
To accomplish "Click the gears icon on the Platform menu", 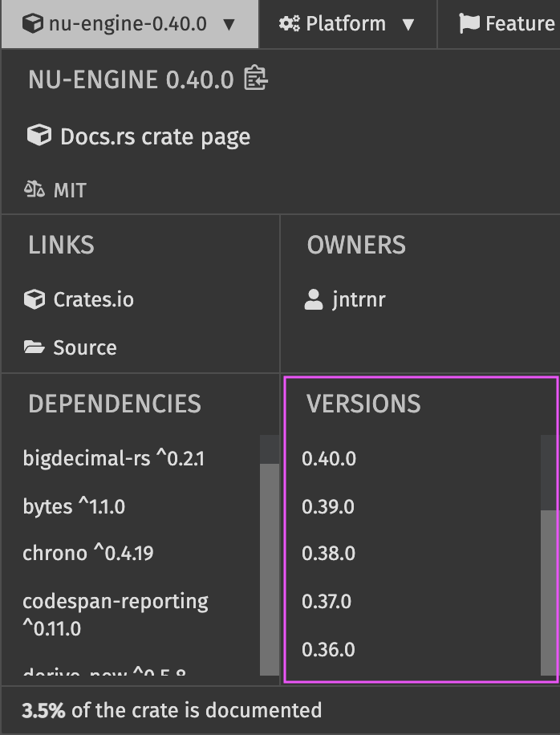I will 290,23.
